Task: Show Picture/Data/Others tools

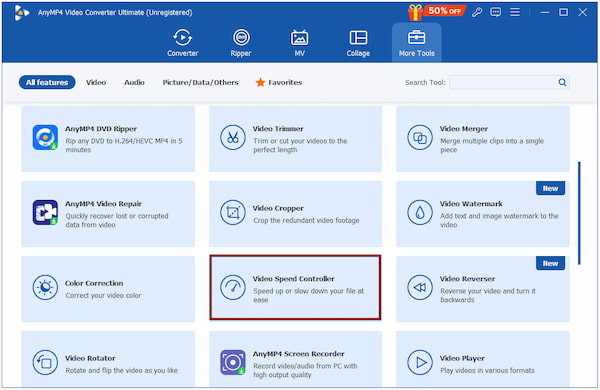Action: pos(200,82)
